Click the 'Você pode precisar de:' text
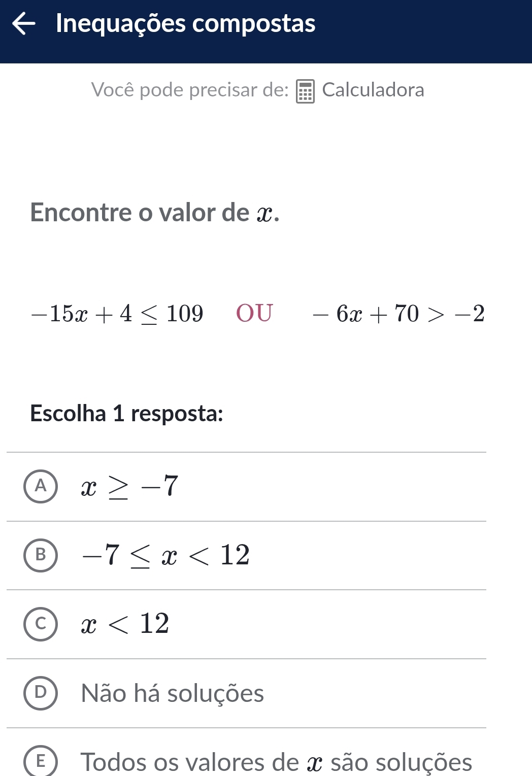This screenshot has width=532, height=776. (x=190, y=90)
